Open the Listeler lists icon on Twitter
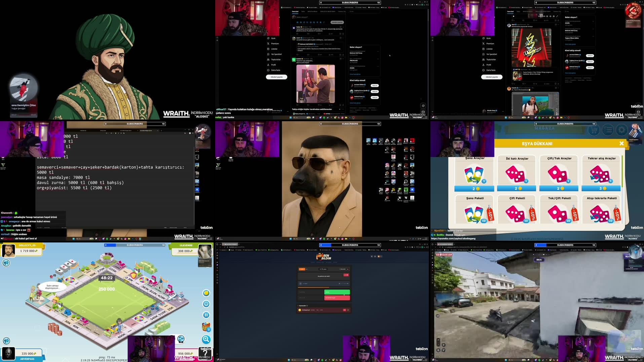The image size is (644, 362). [x=274, y=49]
